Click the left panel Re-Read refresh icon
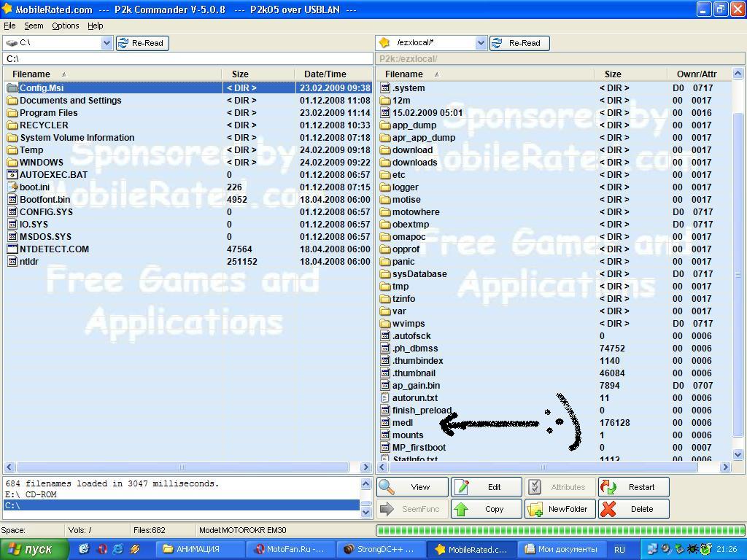Image resolution: width=747 pixels, height=560 pixels. click(123, 43)
